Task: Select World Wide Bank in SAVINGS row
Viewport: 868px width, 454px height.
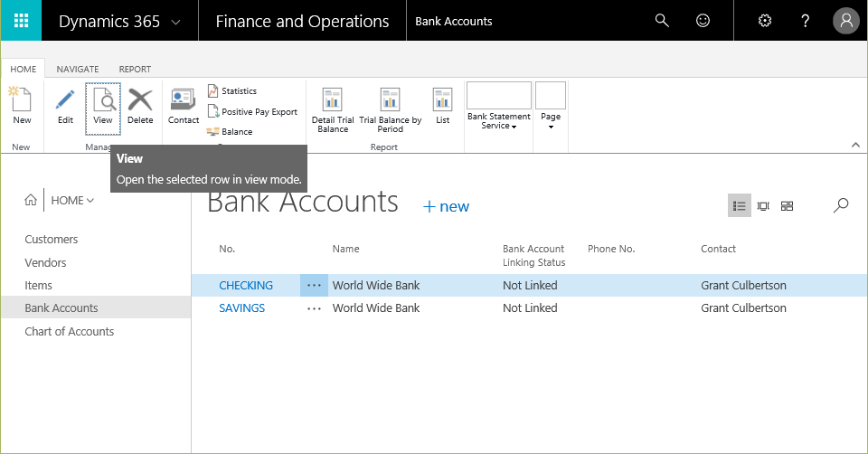Action: [376, 307]
